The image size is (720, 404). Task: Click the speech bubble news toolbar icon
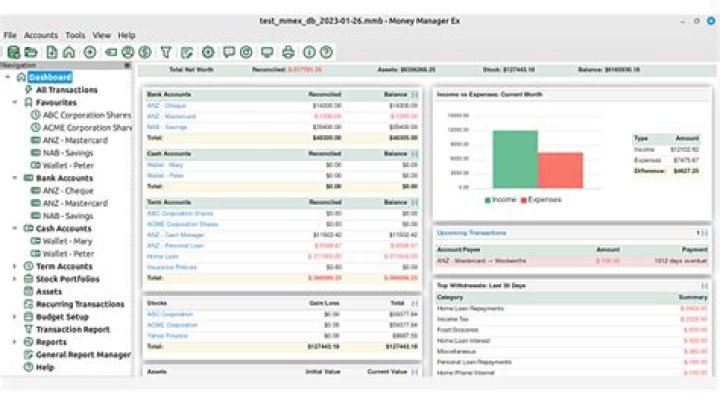229,52
